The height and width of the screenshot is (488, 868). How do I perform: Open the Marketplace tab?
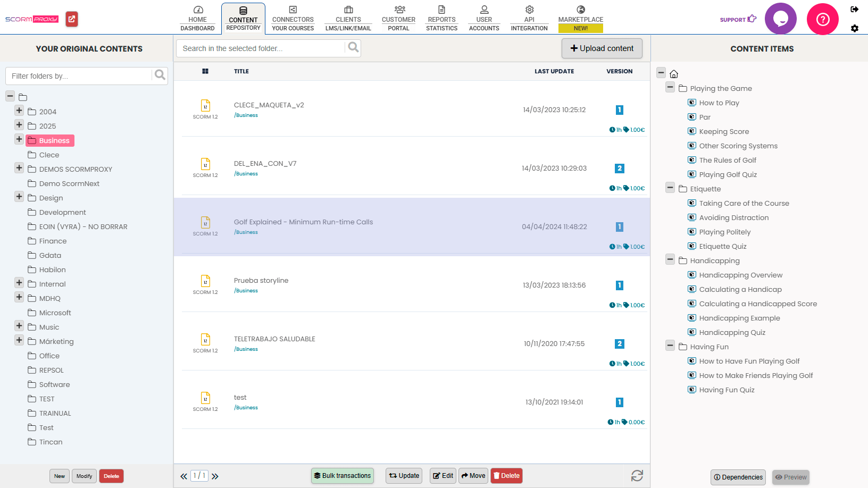tap(581, 19)
